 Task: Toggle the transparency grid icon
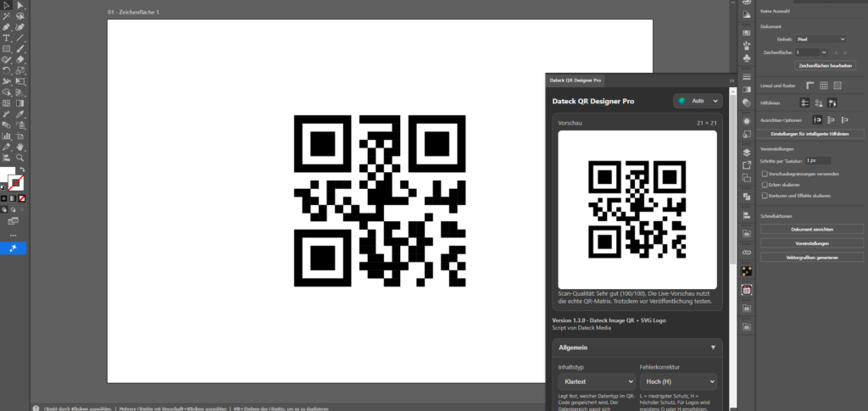point(837,86)
